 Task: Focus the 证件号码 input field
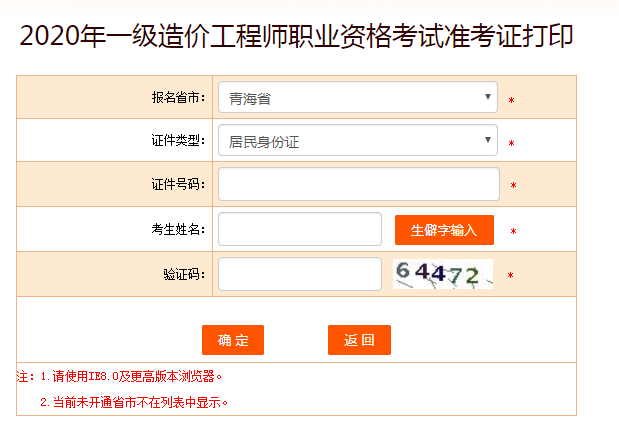coord(358,184)
